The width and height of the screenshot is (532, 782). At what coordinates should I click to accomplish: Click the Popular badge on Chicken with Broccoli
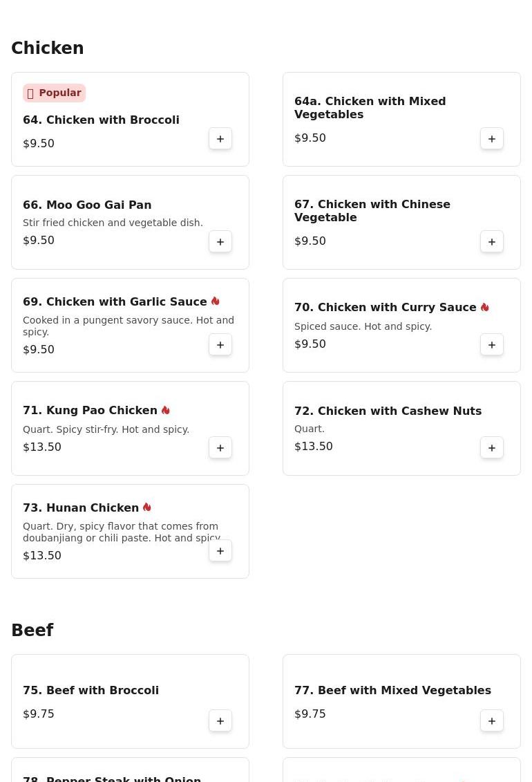[55, 93]
